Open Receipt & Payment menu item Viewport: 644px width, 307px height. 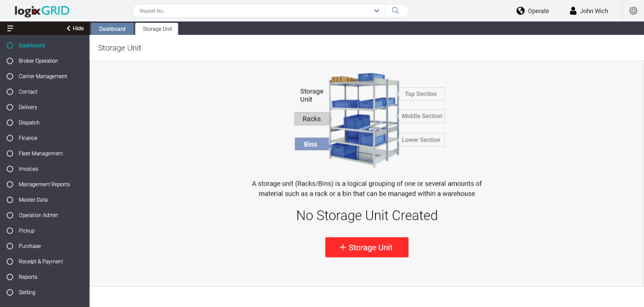point(41,261)
